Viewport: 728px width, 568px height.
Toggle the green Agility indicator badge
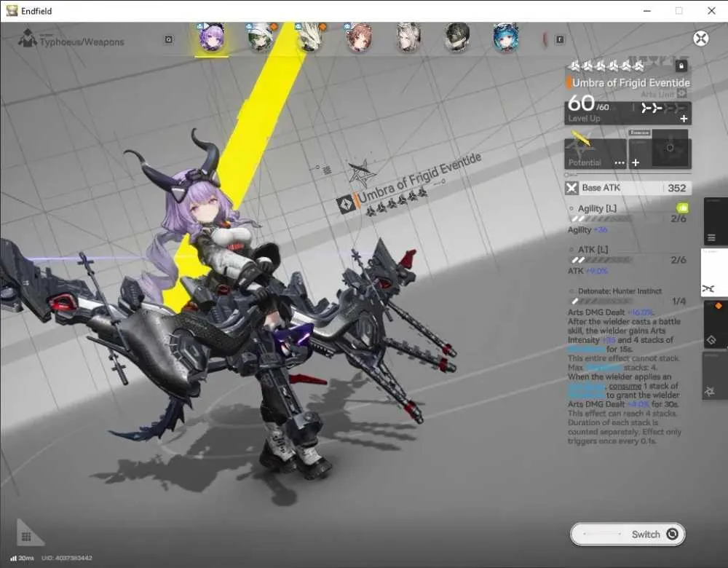click(683, 208)
